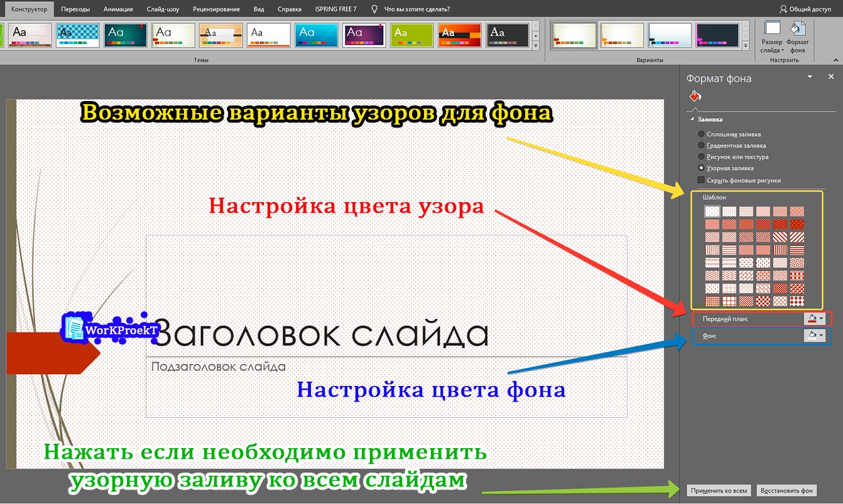Click the search magnifier near Что вы хотите сделать
This screenshot has height=504, width=843.
[x=374, y=9]
